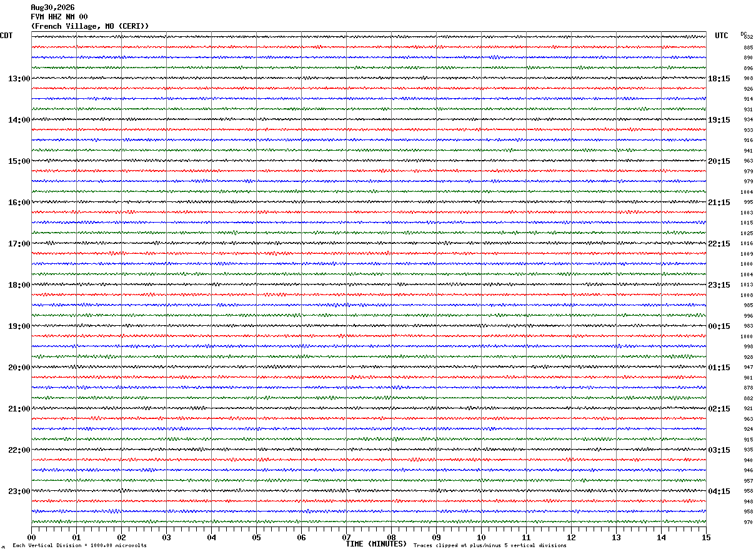Viewport: 756px width, 554px height.
Task: Click the 20:00 CDT row label
Action: pyautogui.click(x=19, y=367)
